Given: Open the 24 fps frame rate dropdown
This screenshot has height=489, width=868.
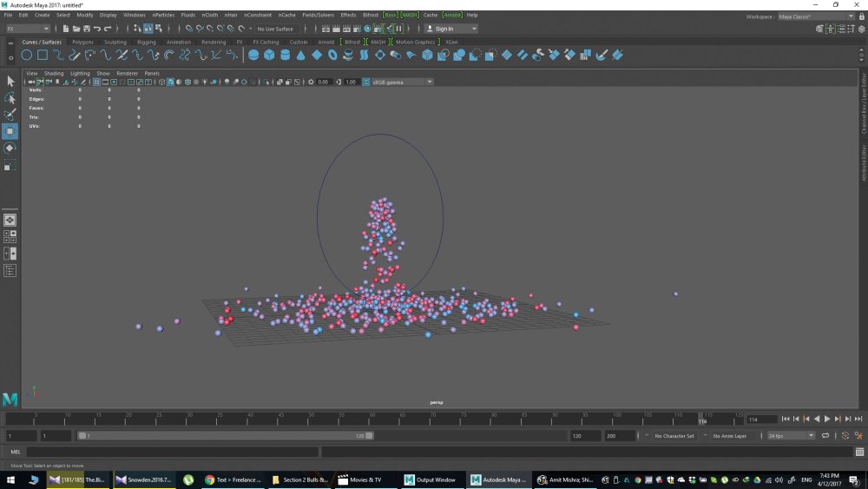Looking at the screenshot, I should pyautogui.click(x=791, y=436).
